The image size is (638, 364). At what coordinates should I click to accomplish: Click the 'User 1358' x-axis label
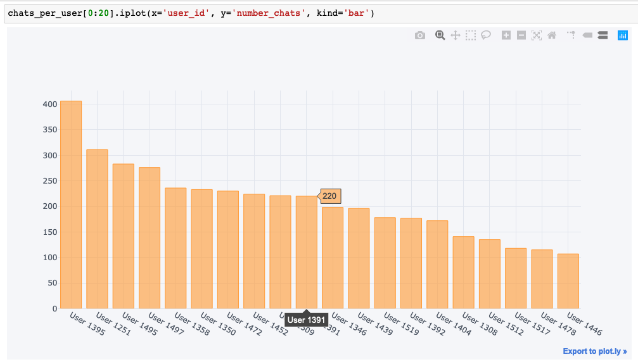pos(192,323)
